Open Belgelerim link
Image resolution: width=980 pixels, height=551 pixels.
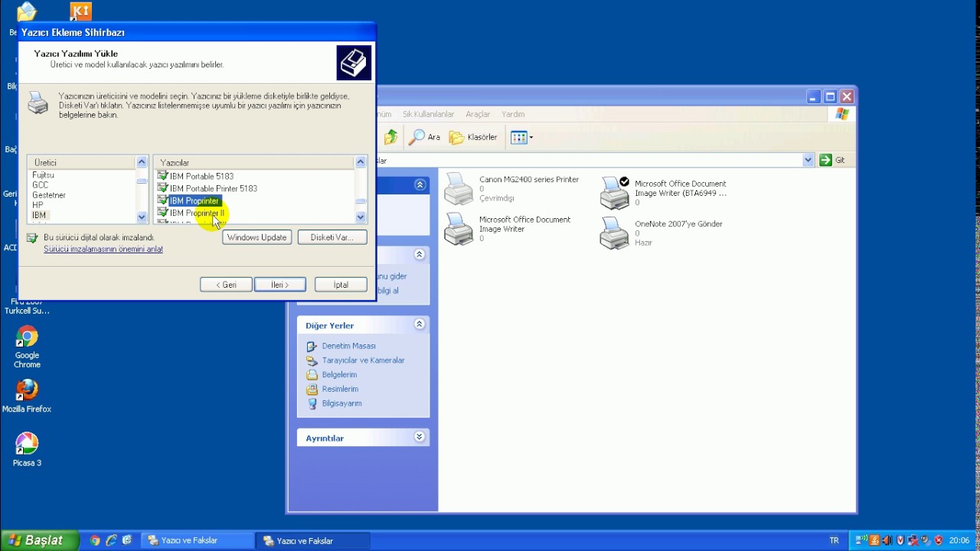coord(339,375)
